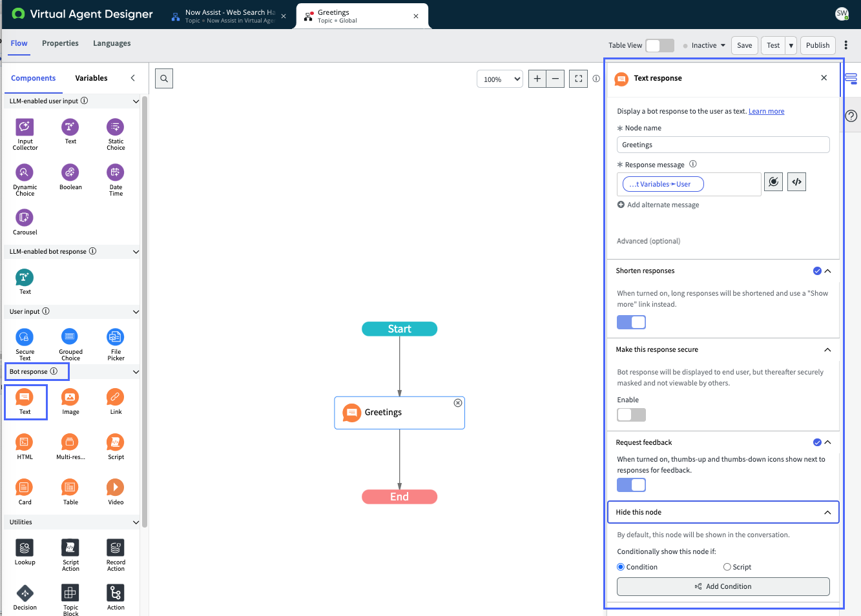Select the Lookup utility
The width and height of the screenshot is (861, 616).
coord(25,553)
